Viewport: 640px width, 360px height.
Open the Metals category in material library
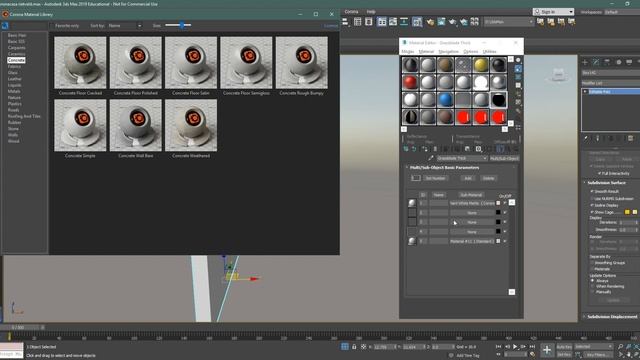tap(14, 91)
